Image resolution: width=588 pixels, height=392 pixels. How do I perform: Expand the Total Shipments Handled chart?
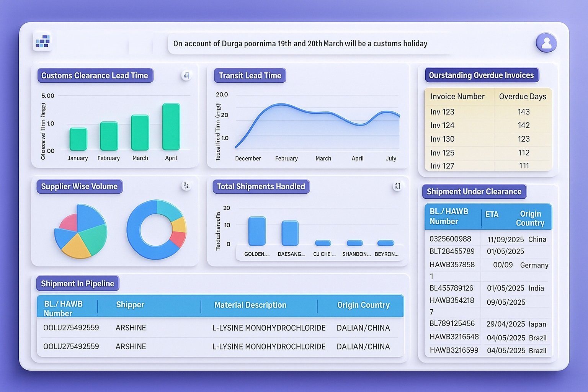tap(397, 186)
